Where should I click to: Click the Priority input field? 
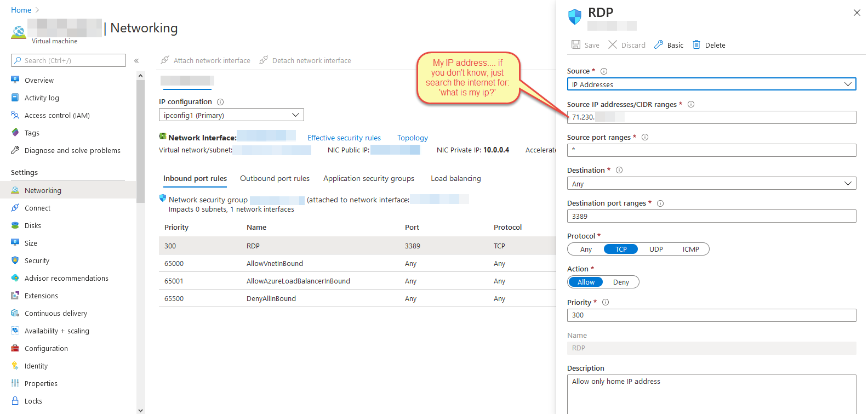click(711, 315)
